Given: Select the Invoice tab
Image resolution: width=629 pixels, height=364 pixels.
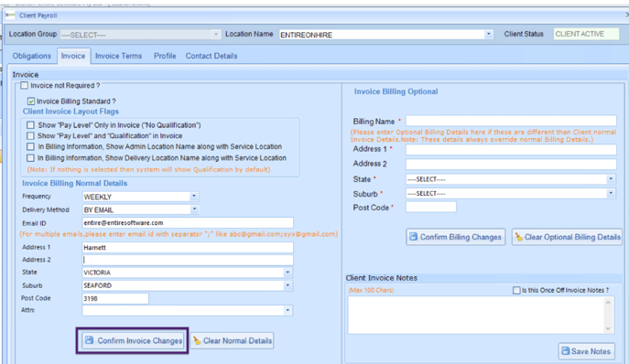Looking at the screenshot, I should click(73, 56).
